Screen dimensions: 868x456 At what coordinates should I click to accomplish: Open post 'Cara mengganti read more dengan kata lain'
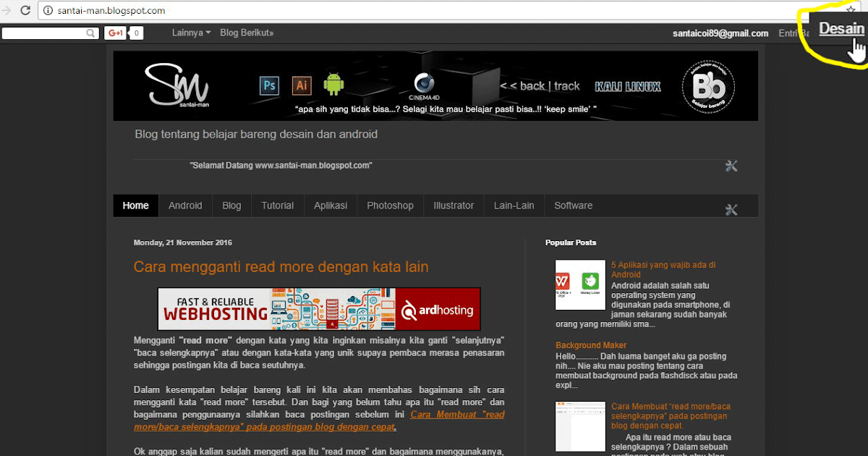coord(281,266)
